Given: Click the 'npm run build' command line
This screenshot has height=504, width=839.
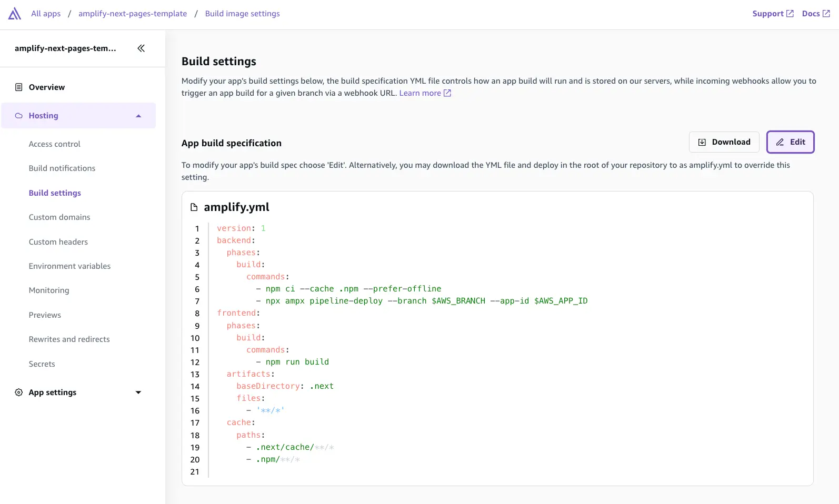Looking at the screenshot, I should (x=293, y=362).
